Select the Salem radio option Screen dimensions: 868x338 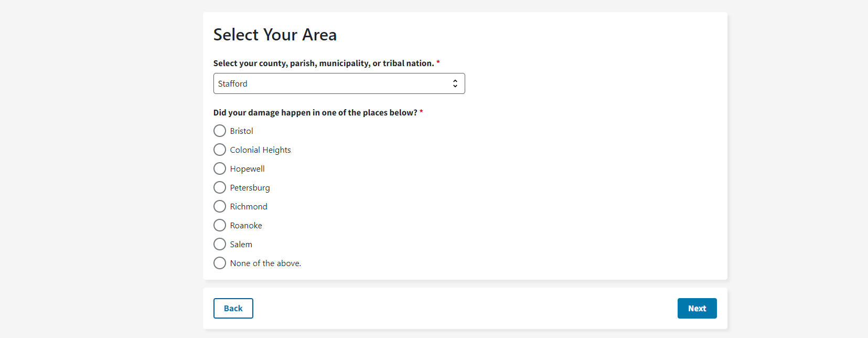[220, 244]
